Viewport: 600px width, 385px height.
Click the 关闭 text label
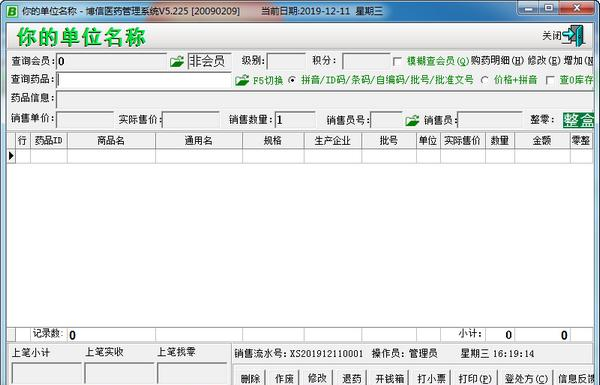point(552,36)
